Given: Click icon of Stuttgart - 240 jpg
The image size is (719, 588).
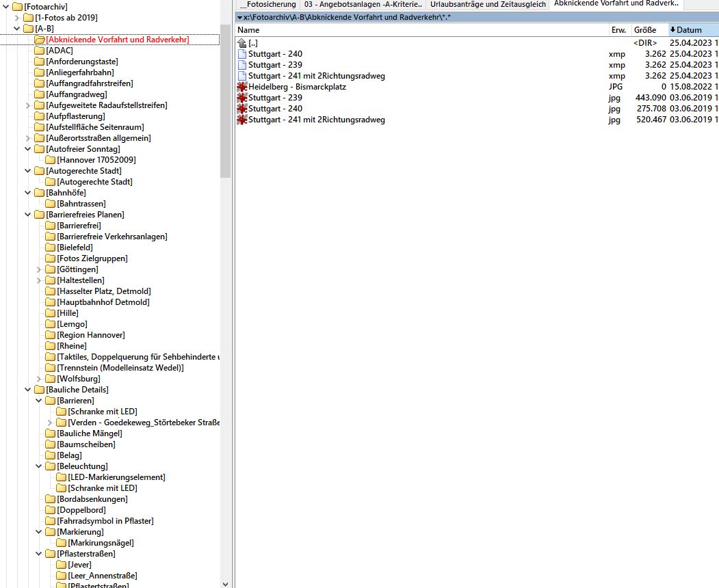Looking at the screenshot, I should (242, 109).
